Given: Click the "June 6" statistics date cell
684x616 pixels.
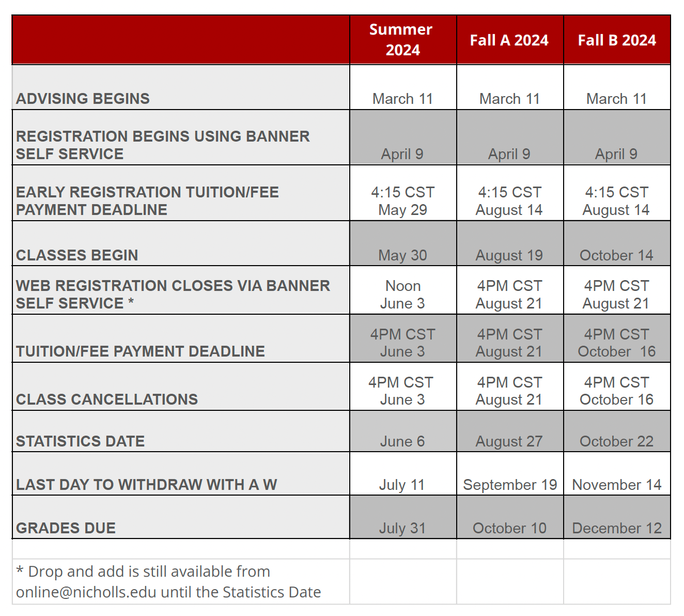Looking at the screenshot, I should (402, 441).
